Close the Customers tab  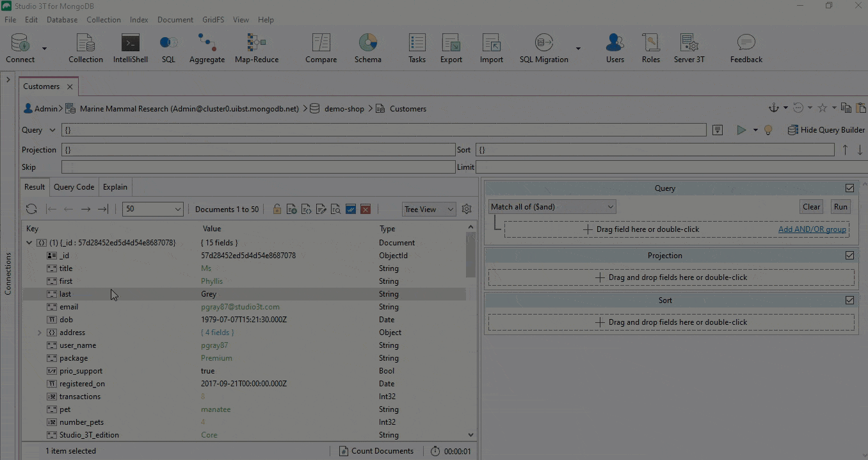(70, 86)
